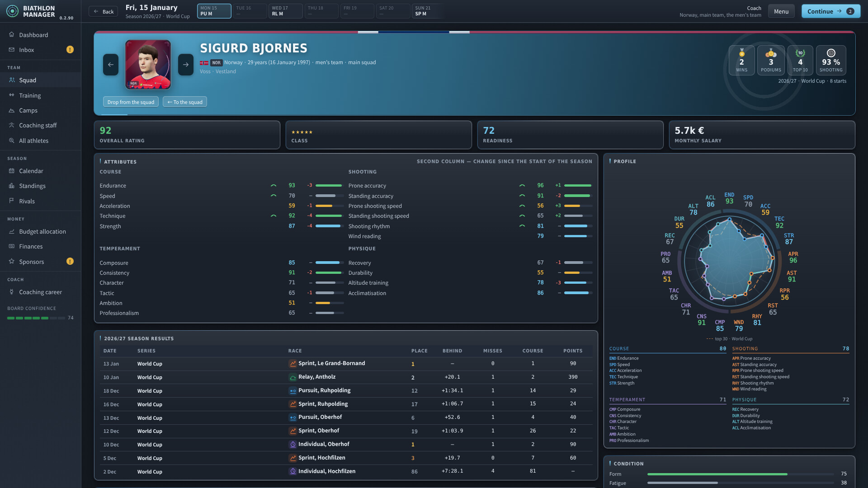Select the Wed 17 RL M day tab
868x488 pixels.
click(x=286, y=11)
